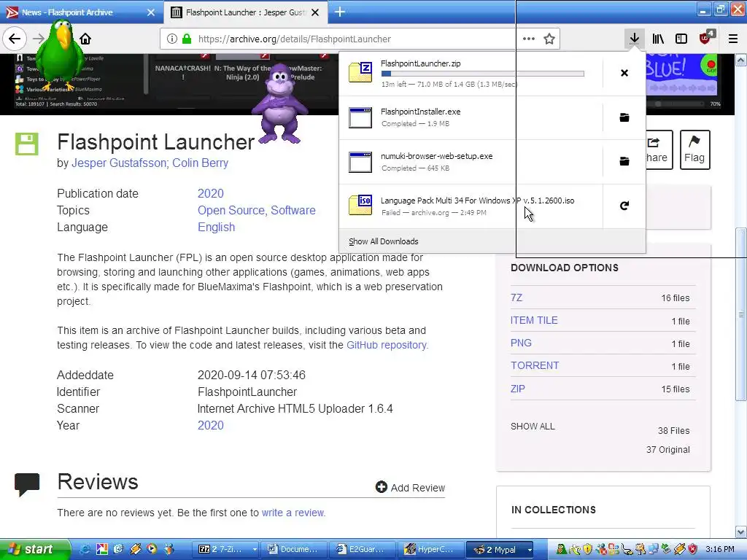Viewport: 747px width, 560px height.
Task: Open containing folder for numuki-browser-web-setup.exe
Action: tap(624, 161)
